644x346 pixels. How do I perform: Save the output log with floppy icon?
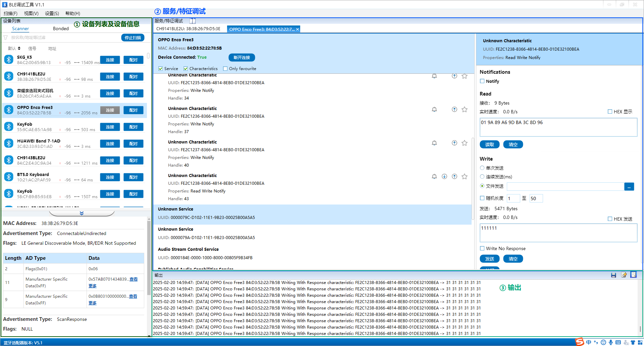click(614, 275)
